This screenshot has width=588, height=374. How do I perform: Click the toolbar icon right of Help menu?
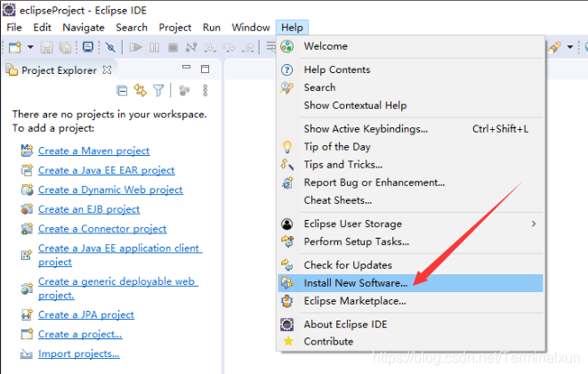click(x=554, y=47)
